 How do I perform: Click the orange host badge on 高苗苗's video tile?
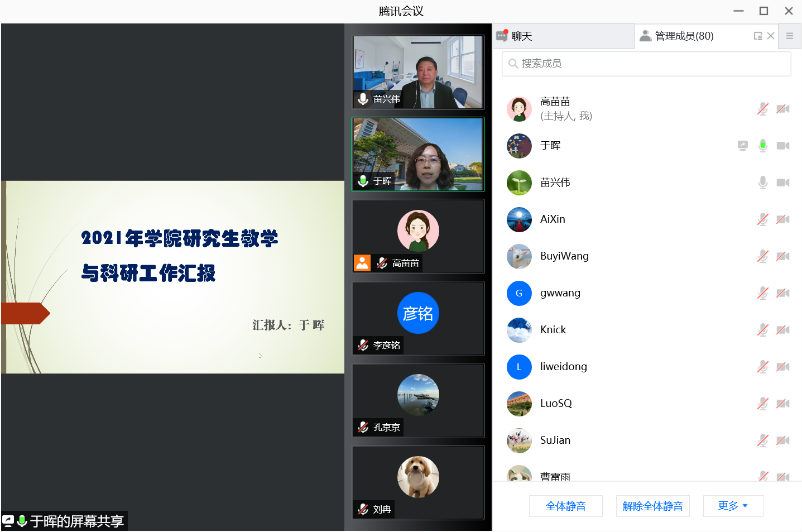[362, 262]
